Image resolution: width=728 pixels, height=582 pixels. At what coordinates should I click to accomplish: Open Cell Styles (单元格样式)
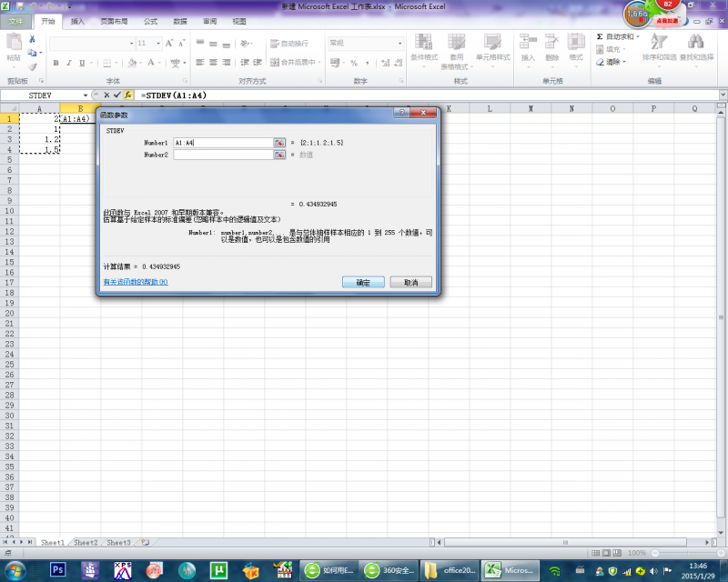coord(492,51)
